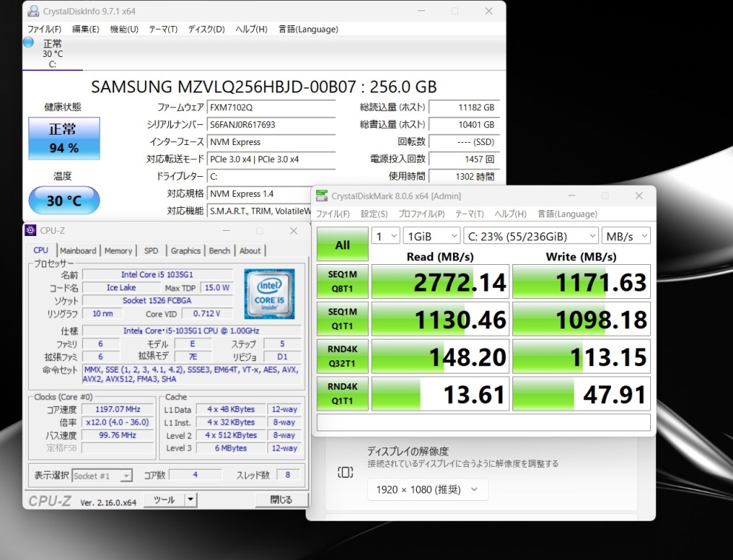The height and width of the screenshot is (560, 733).
Task: Click the power-on hours 1302 時間
Action: tap(464, 177)
